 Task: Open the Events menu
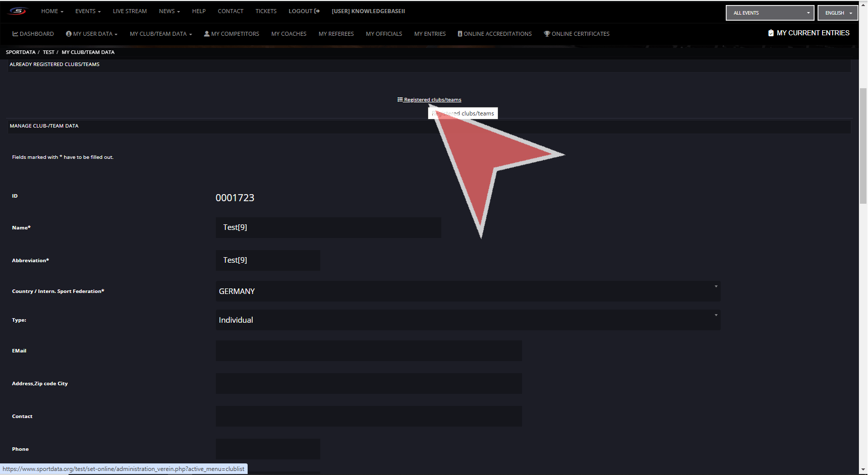pyautogui.click(x=88, y=11)
